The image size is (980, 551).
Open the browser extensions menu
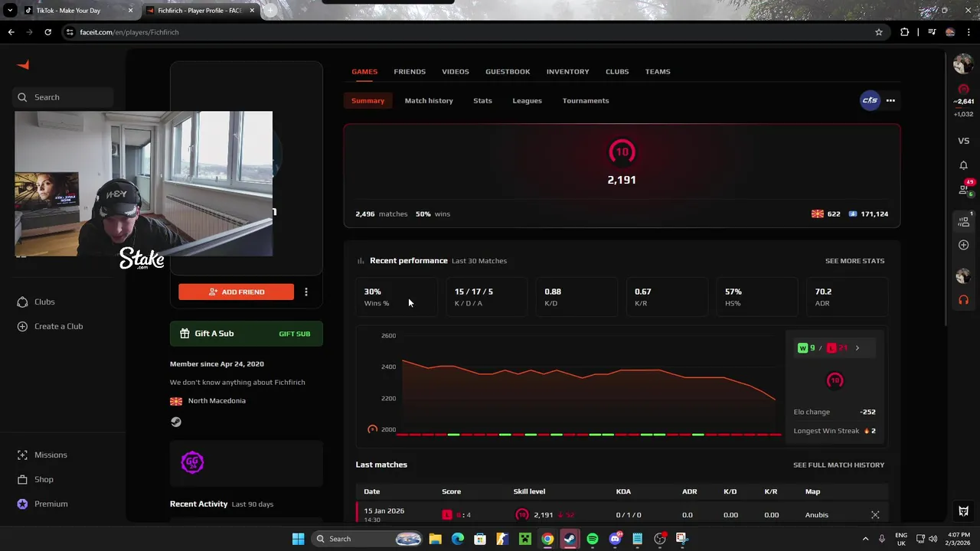pos(905,32)
